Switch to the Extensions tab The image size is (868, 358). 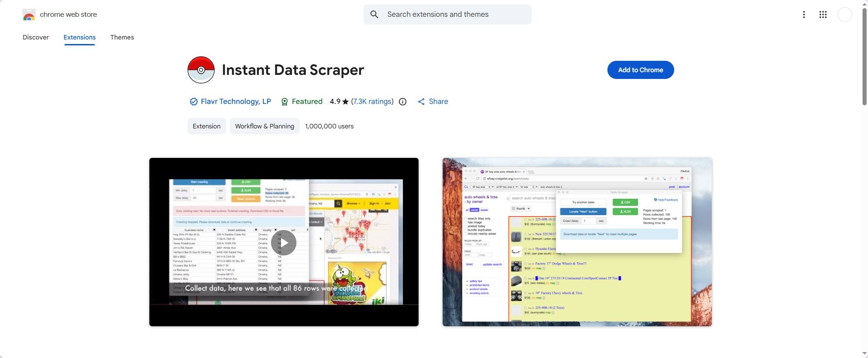click(x=79, y=37)
